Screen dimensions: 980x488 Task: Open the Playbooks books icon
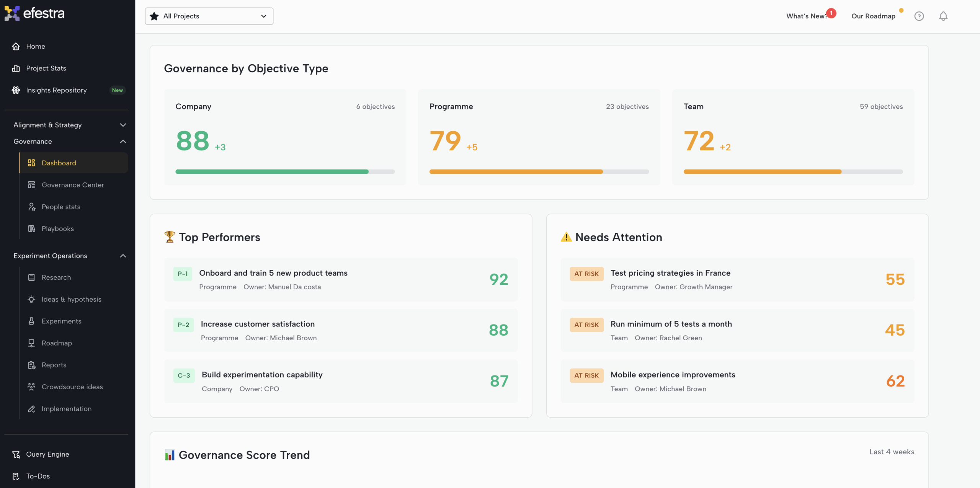click(x=31, y=228)
